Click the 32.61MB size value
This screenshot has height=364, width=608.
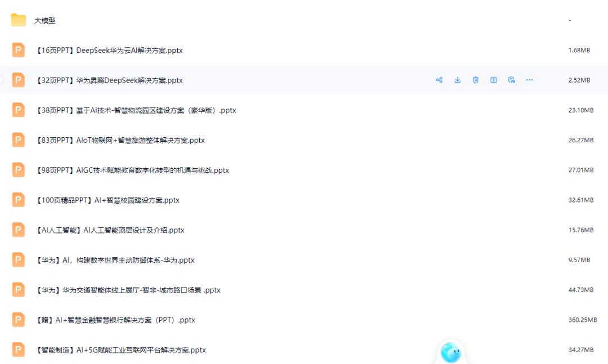tap(581, 200)
